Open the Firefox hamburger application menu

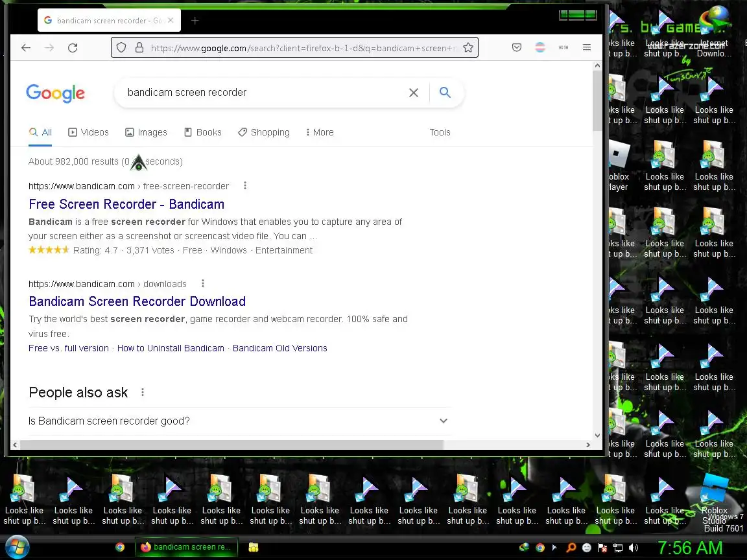[x=587, y=47]
